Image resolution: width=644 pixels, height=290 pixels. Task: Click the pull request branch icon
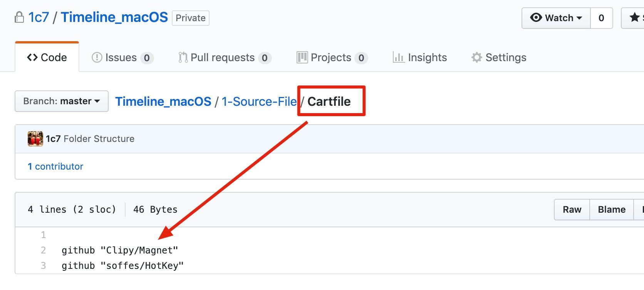pyautogui.click(x=183, y=57)
